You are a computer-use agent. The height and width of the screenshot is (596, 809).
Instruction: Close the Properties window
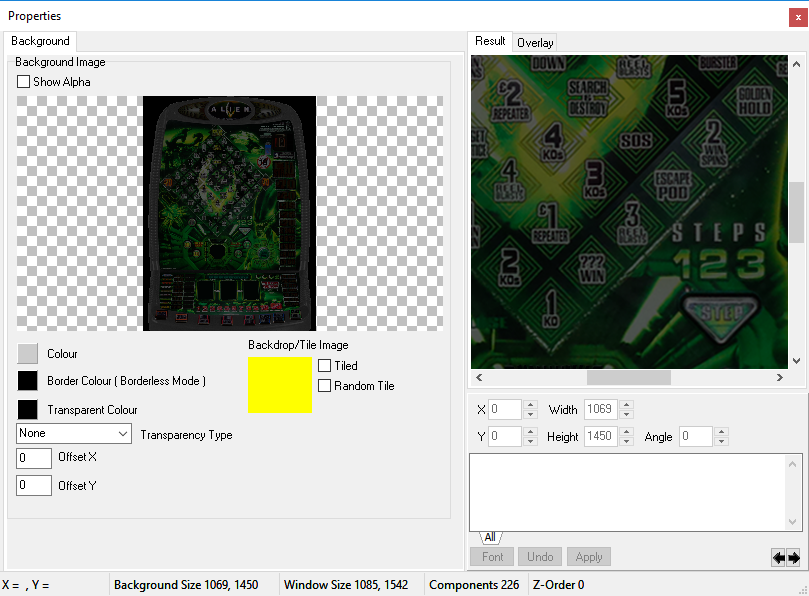tap(798, 18)
